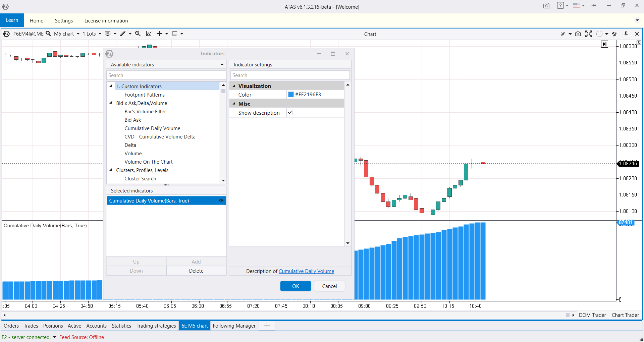Screen dimensions: 644x342
Task: Select the pencil drawing tool
Action: (123, 34)
